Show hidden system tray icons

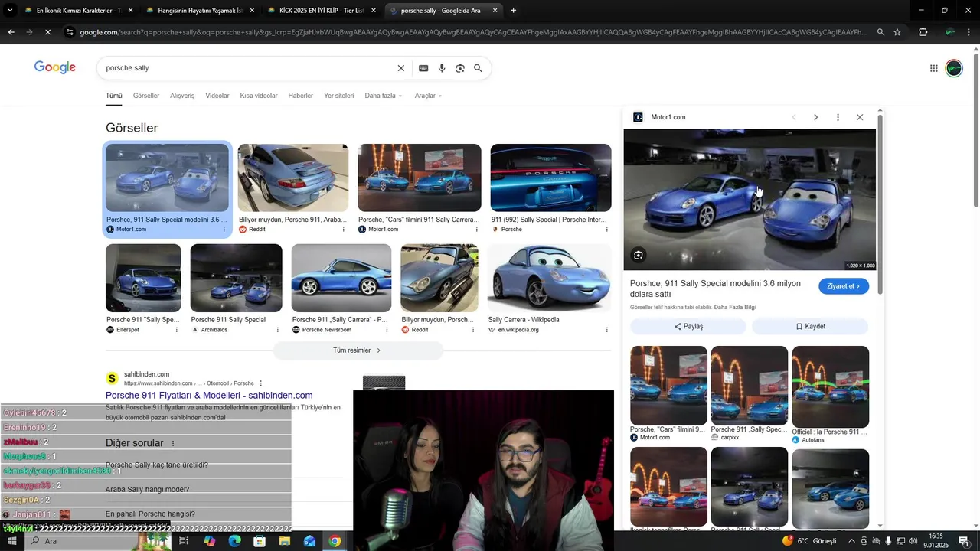point(852,541)
